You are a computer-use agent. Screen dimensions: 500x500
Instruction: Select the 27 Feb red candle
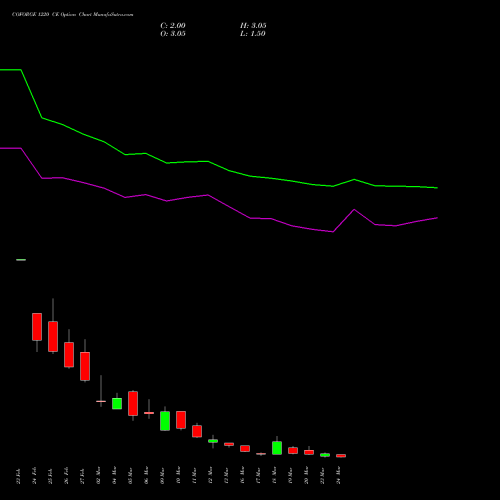(x=85, y=366)
